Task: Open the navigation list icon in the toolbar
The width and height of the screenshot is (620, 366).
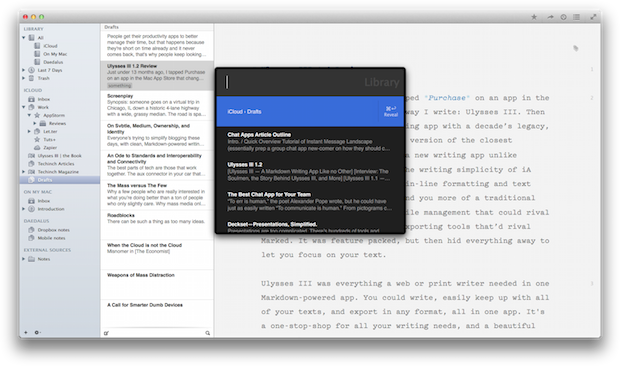Action: pyautogui.click(x=577, y=17)
